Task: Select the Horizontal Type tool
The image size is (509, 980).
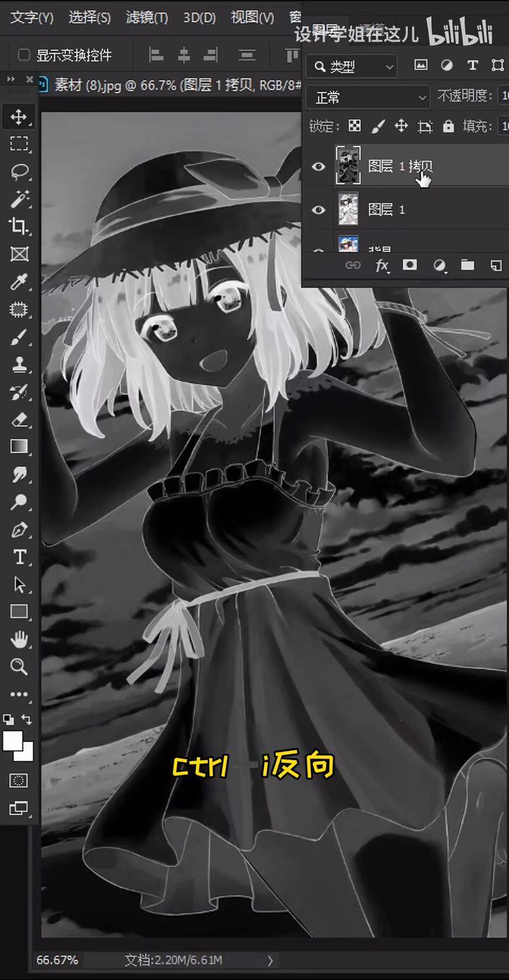Action: click(x=19, y=557)
